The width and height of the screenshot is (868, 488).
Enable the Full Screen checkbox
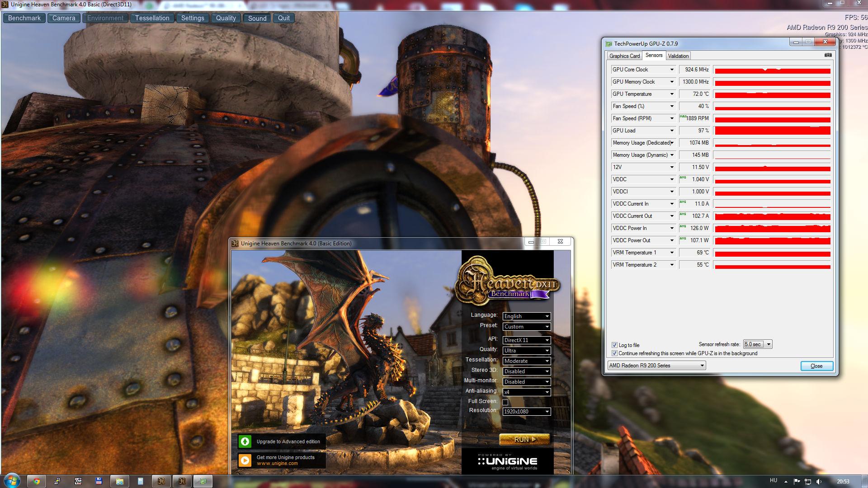(505, 402)
